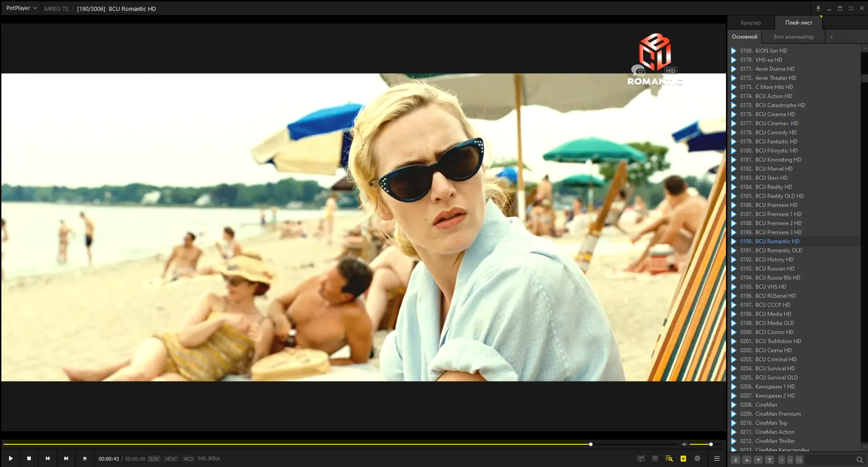Select playlist item BCU Premiere 2 HD
The height and width of the screenshot is (467, 868).
pos(795,223)
